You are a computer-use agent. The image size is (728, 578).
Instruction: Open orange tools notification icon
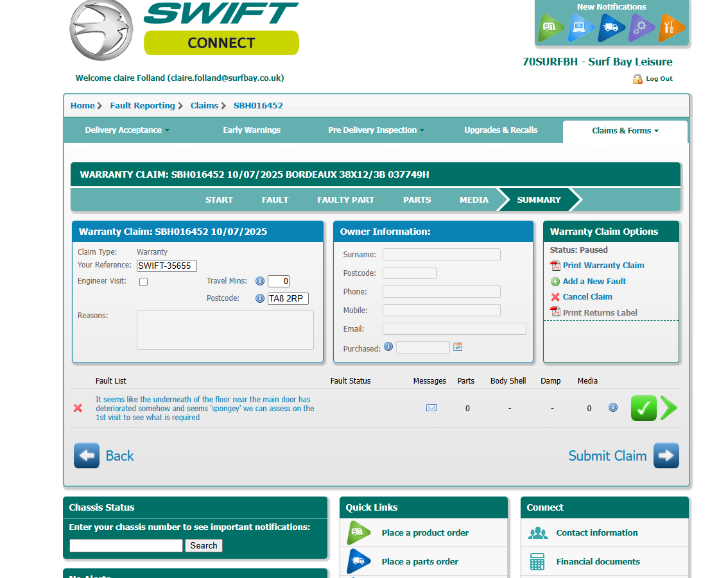click(x=672, y=28)
